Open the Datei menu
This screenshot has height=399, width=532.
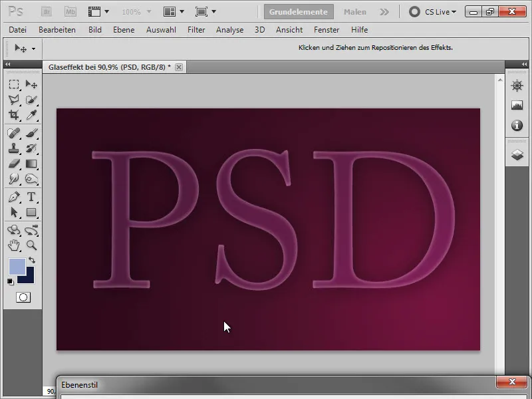[18, 30]
